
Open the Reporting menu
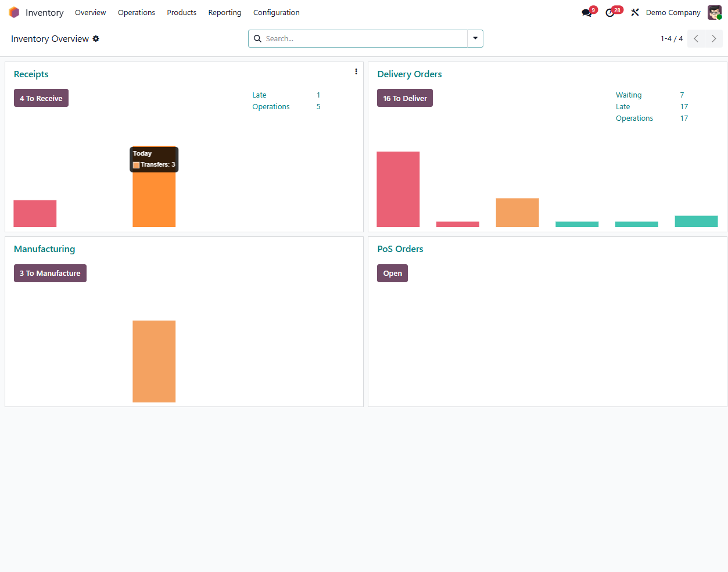[x=225, y=12]
